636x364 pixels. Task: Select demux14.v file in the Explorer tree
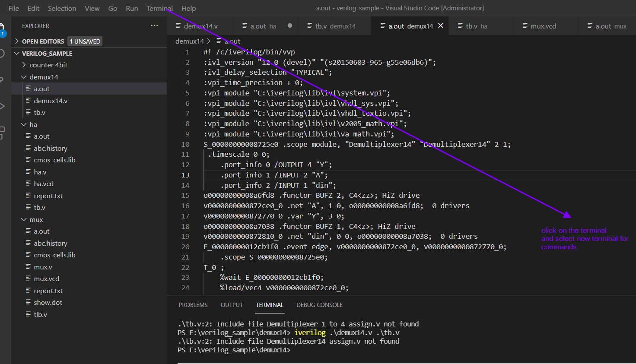coord(89,101)
